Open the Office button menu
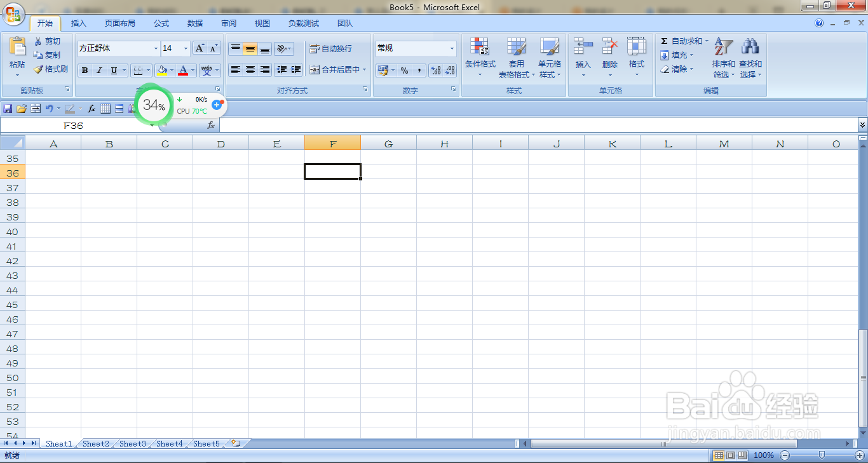This screenshot has height=463, width=868. pos(14,15)
